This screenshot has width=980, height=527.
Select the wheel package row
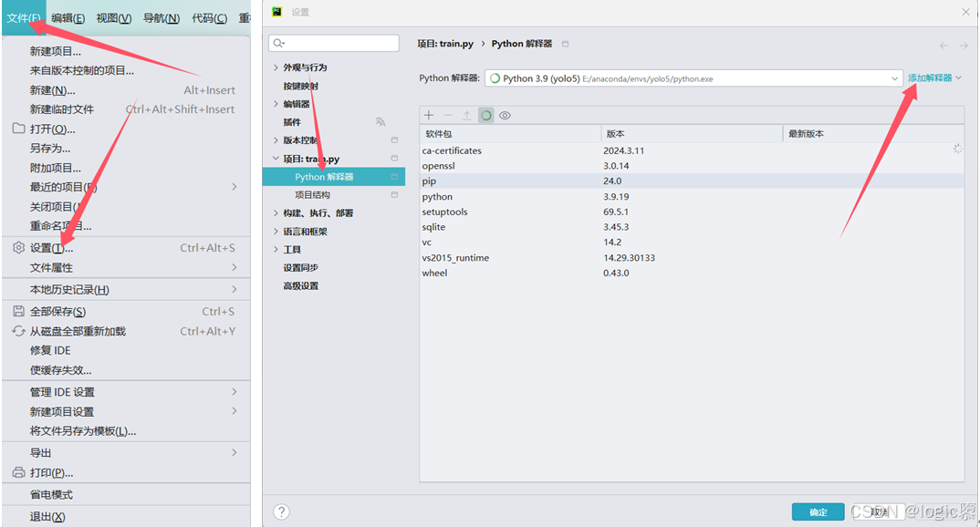coord(692,273)
